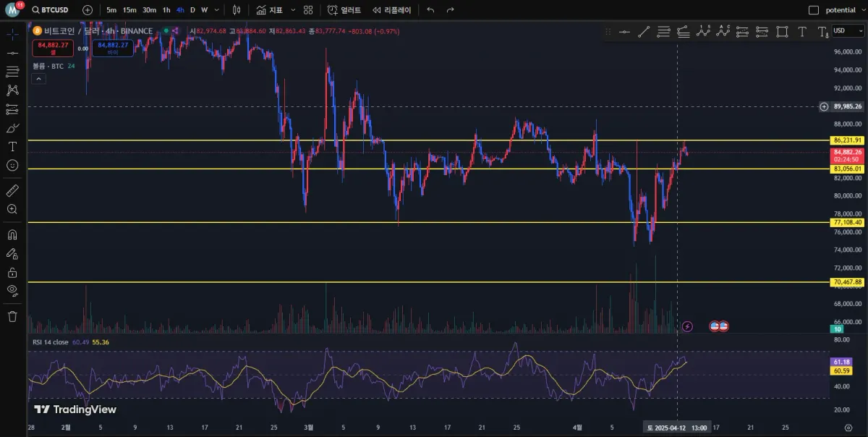Open the pattern drawing tools in left sidebar
The image size is (868, 437).
click(12, 90)
